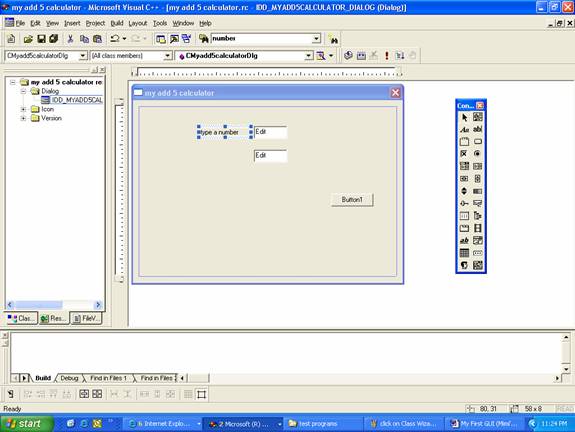Switch to Find in Files 1 tab
Image resolution: width=575 pixels, height=432 pixels.
click(x=108, y=378)
